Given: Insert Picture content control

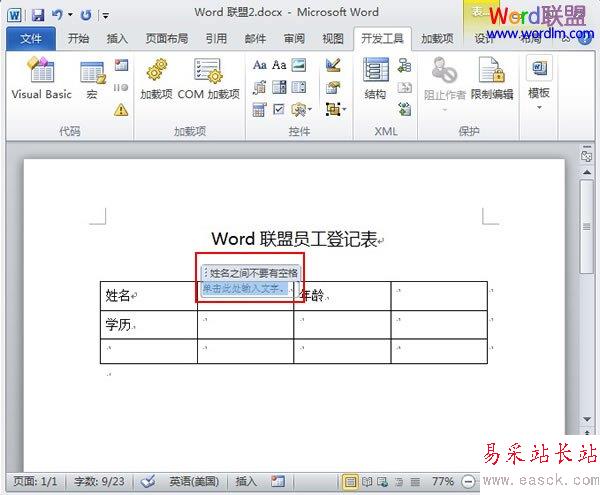Looking at the screenshot, I should click(x=299, y=65).
